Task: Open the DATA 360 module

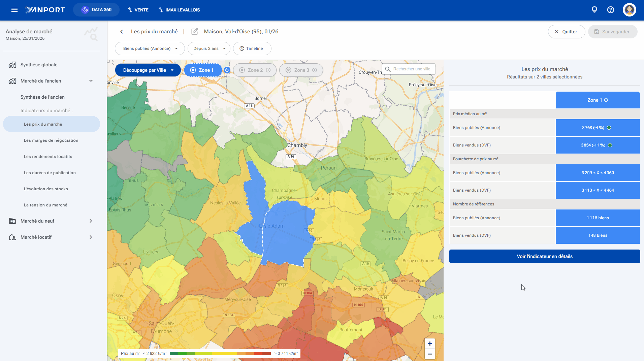Action: 96,10
